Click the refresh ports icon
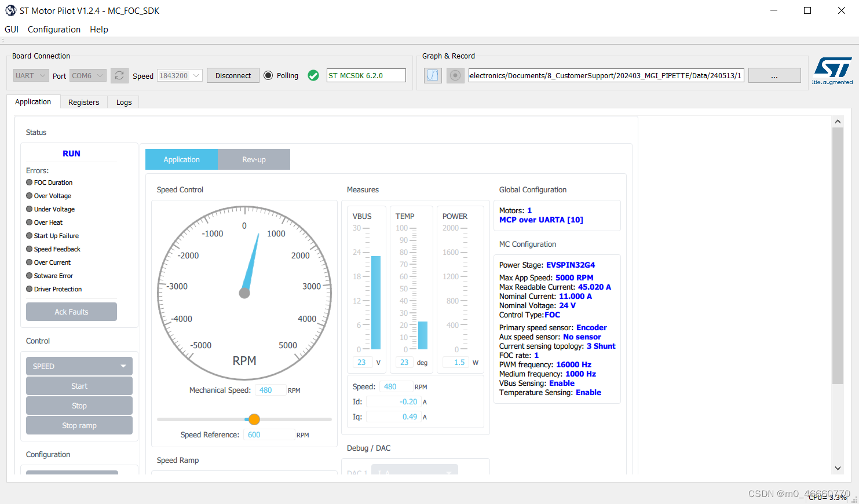The image size is (859, 504). point(119,75)
